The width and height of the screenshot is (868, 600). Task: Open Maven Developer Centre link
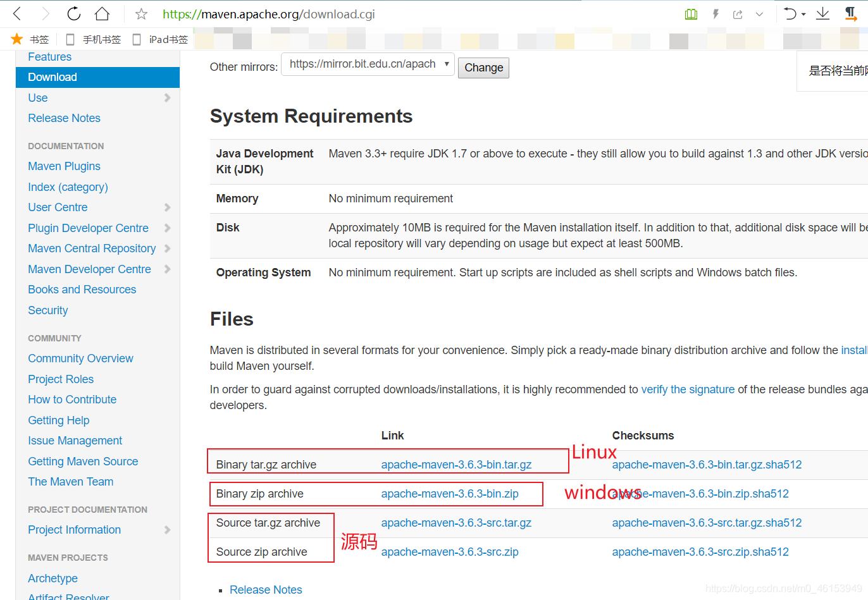[89, 269]
